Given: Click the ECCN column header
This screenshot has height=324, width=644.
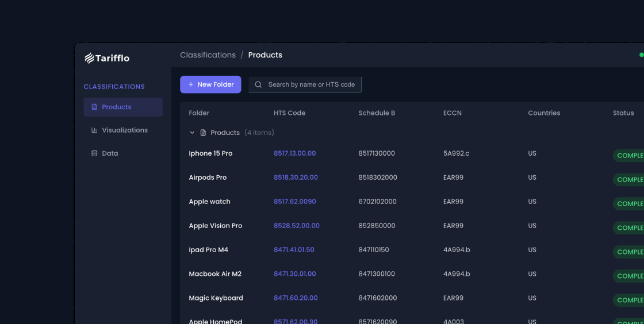Looking at the screenshot, I should point(453,113).
